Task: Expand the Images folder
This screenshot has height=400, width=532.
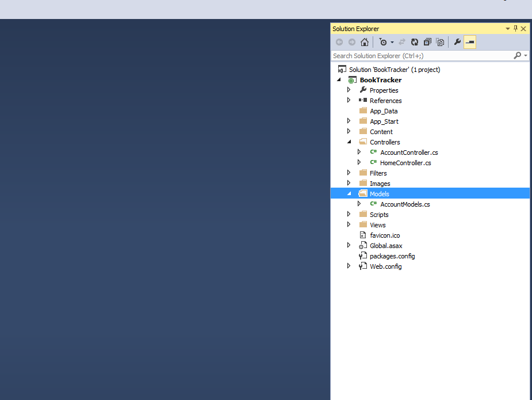Action: pyautogui.click(x=349, y=183)
